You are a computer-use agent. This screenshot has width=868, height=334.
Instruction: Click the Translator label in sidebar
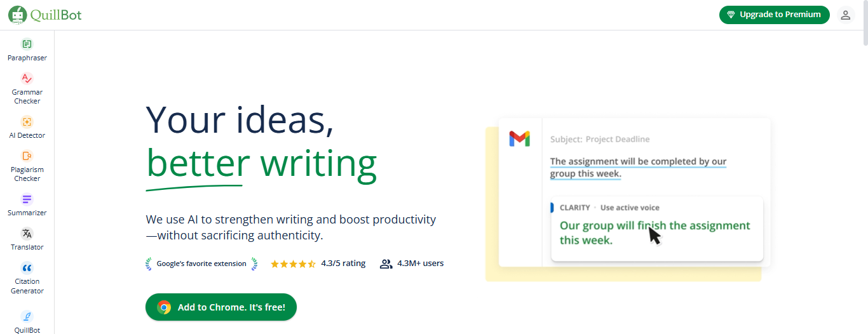(x=27, y=247)
